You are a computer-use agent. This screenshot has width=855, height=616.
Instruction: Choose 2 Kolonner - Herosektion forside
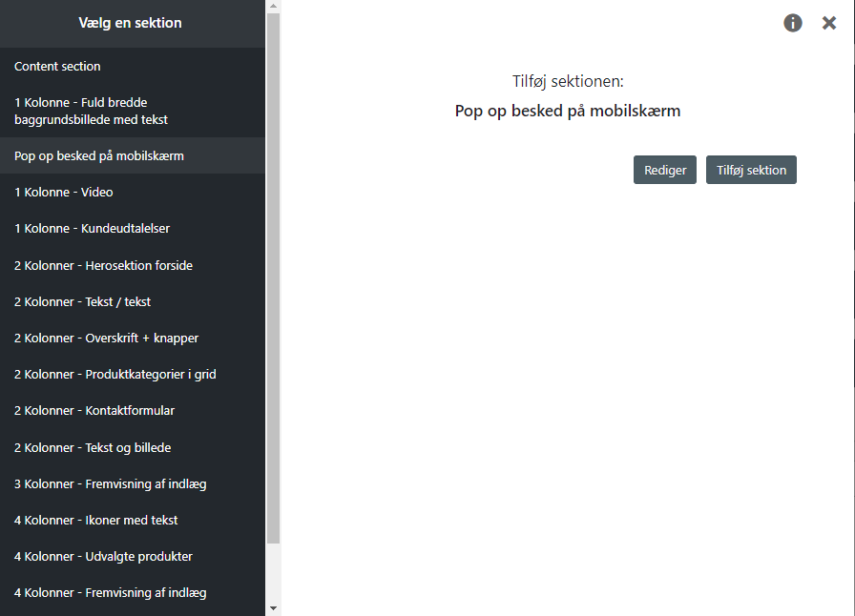point(133,265)
